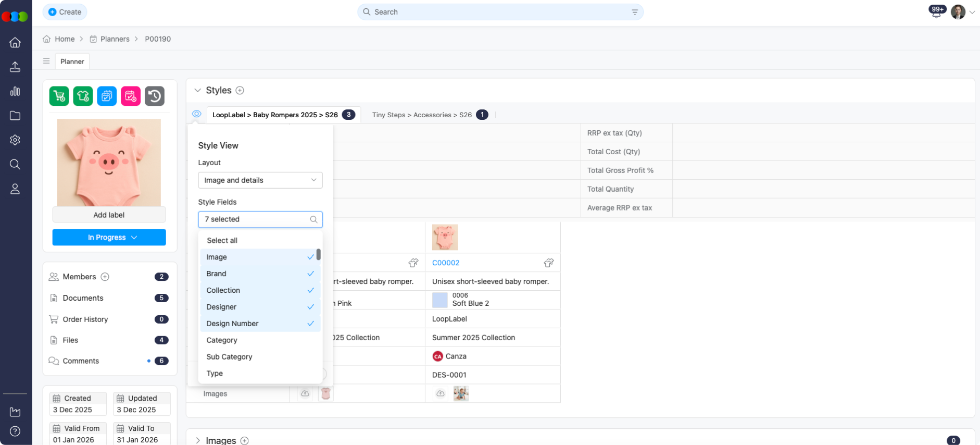Click the Valid From date field

[78, 434]
